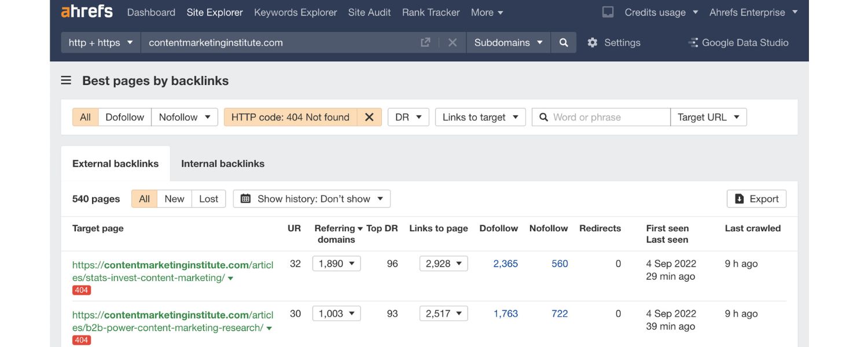Screen dimensions: 868x347
Task: Click the Word or phrase search field
Action: point(608,117)
